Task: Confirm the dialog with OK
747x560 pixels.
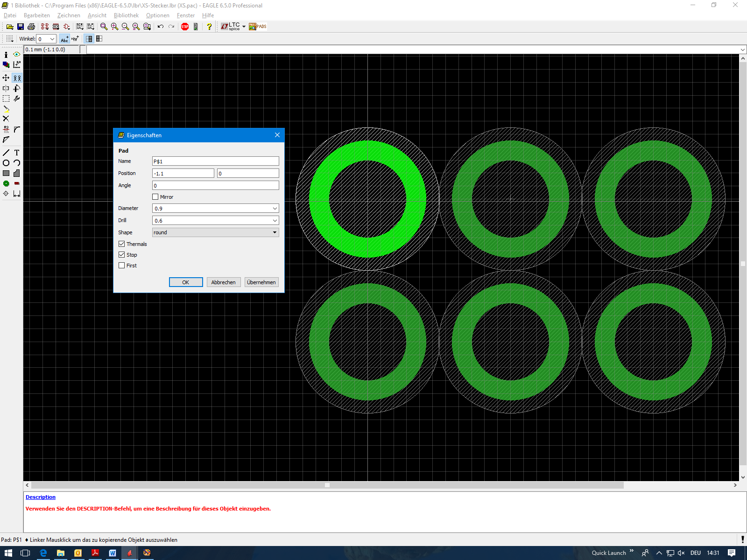Action: coord(186,282)
